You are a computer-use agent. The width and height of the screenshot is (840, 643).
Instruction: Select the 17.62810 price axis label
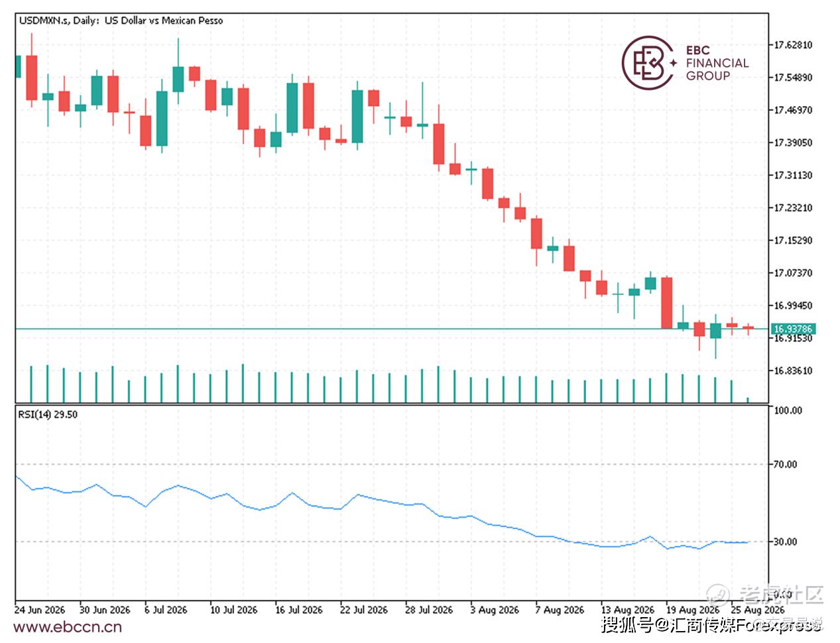[x=793, y=45]
